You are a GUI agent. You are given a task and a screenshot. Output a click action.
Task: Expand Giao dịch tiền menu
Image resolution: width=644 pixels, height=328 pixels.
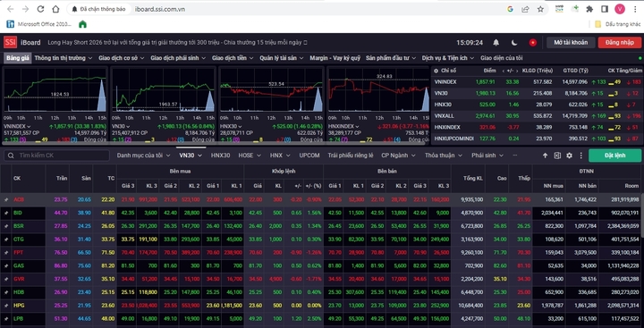(233, 58)
